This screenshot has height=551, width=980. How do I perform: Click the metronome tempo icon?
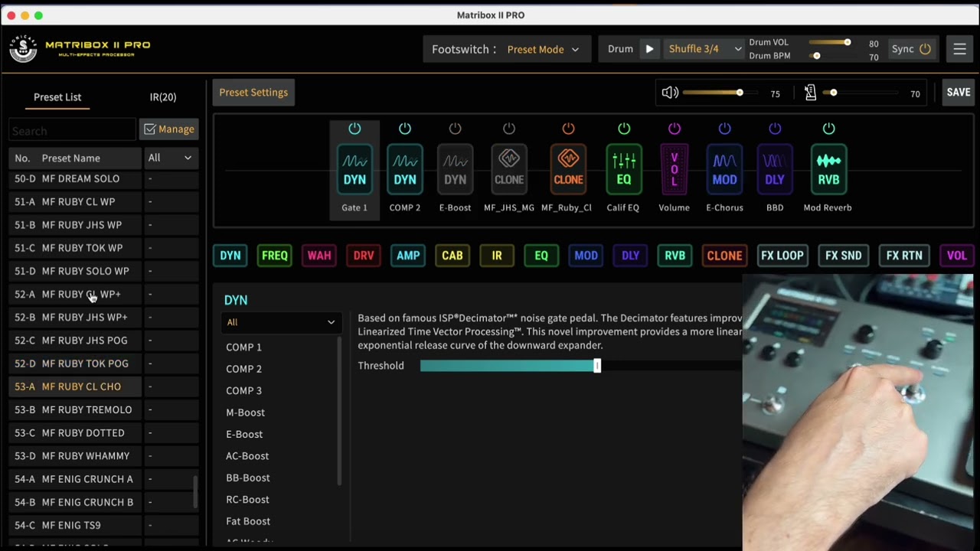coord(811,93)
